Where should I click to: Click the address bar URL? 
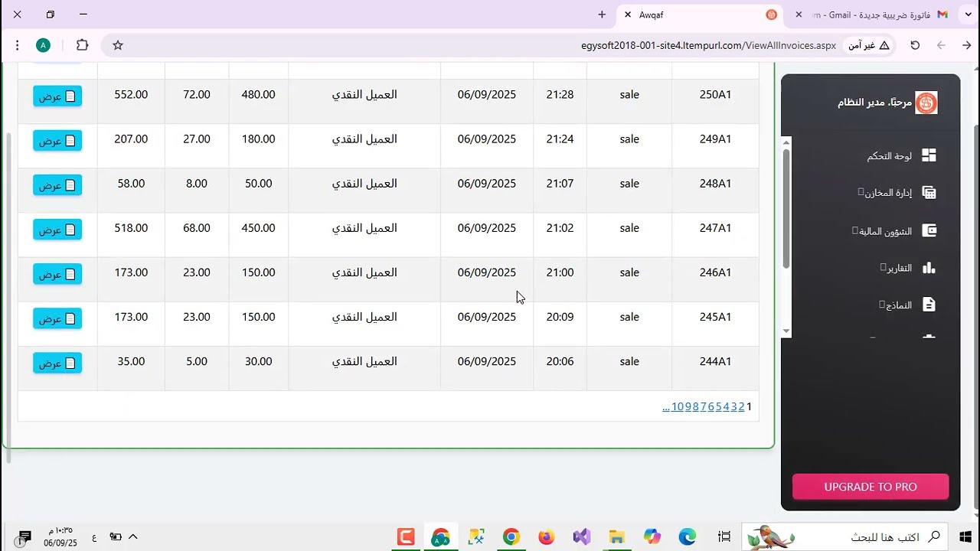pos(708,45)
